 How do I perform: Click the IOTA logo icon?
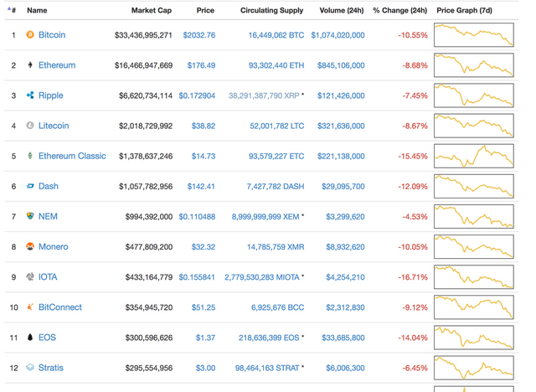pos(30,276)
